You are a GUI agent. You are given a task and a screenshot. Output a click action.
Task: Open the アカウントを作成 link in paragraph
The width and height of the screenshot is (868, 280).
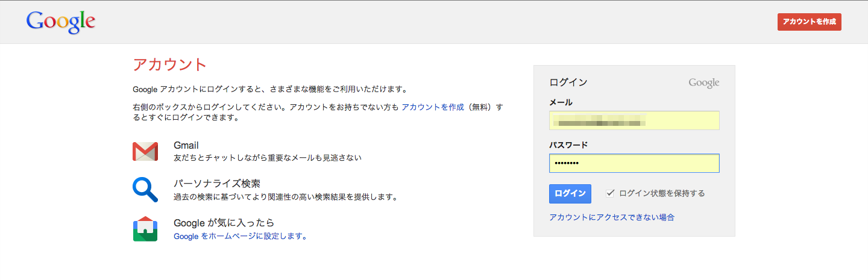[433, 107]
